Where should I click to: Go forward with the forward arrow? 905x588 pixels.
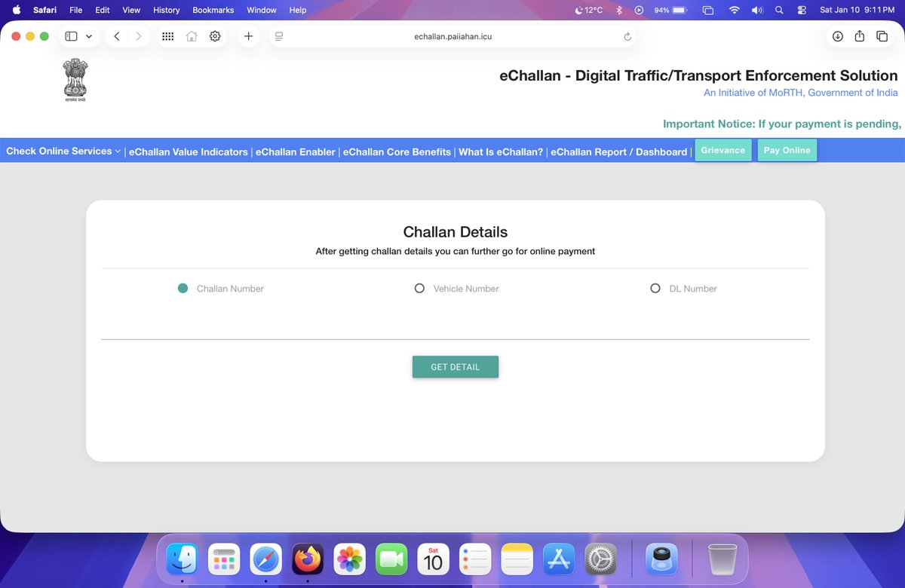[138, 36]
